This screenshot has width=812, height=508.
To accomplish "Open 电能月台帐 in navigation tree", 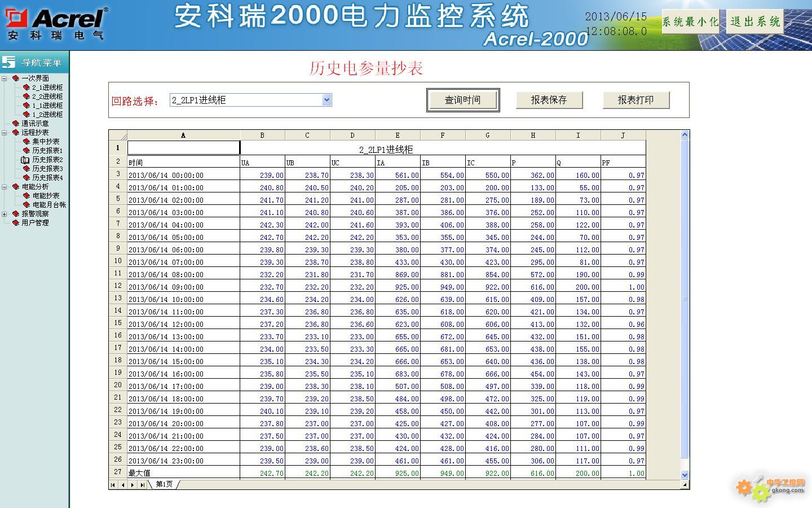I will (49, 205).
